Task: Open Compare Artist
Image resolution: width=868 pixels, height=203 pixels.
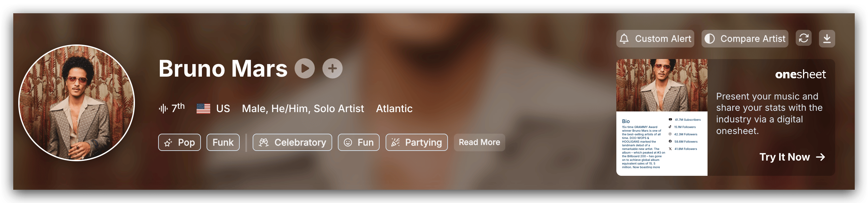Action: tap(745, 39)
